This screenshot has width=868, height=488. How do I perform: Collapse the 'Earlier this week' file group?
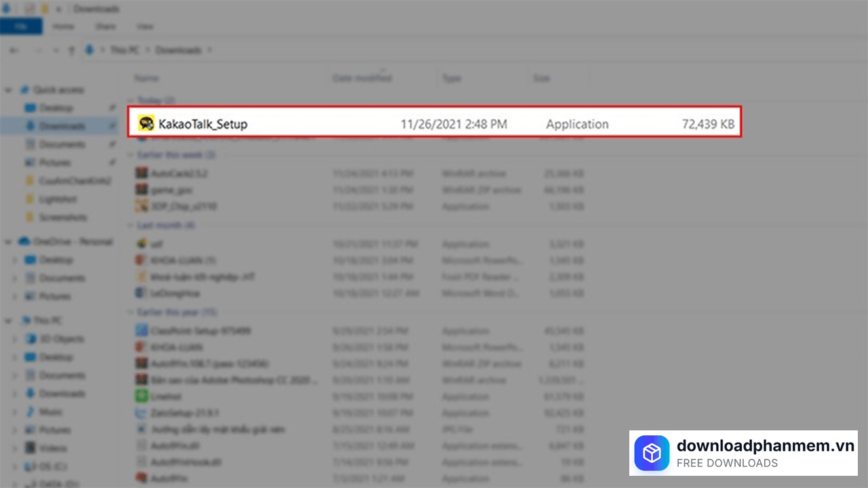click(x=131, y=155)
